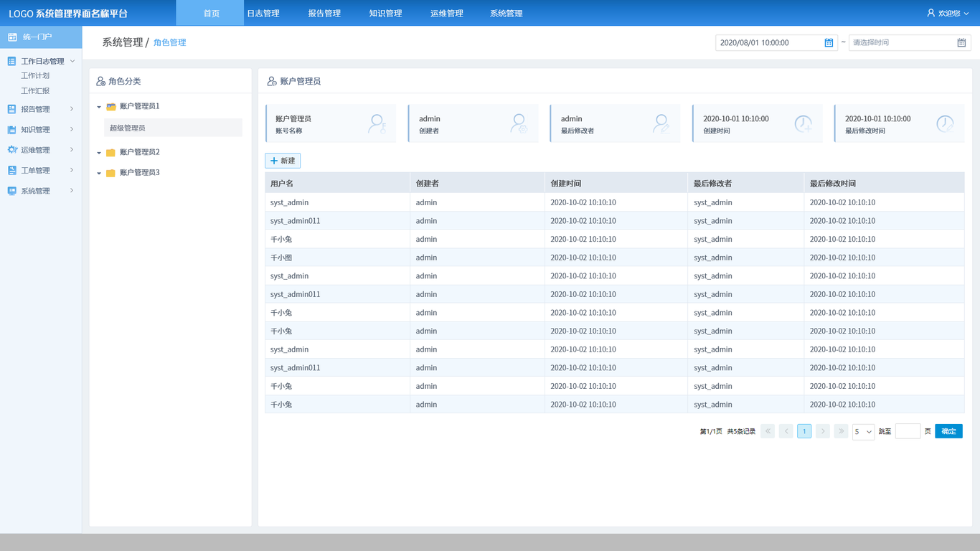980x551 pixels.
Task: Click the 请选择时间 end time input
Action: (x=910, y=42)
